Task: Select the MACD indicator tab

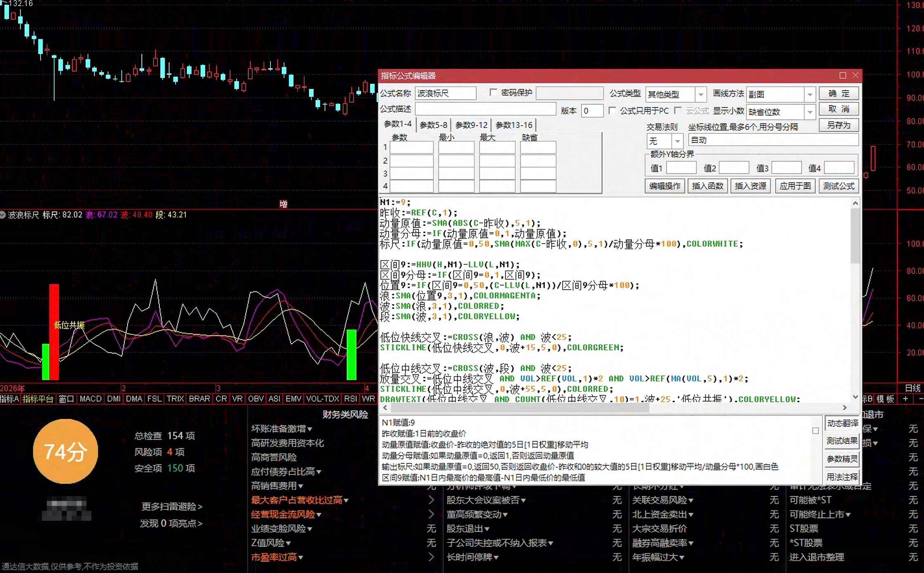Action: click(x=90, y=399)
